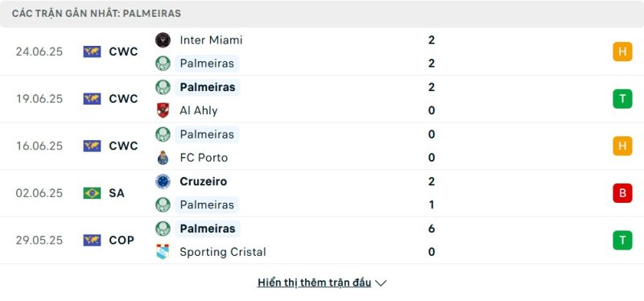Click the Inter Miami club crest
The height and width of the screenshot is (301, 644).
pos(163,39)
